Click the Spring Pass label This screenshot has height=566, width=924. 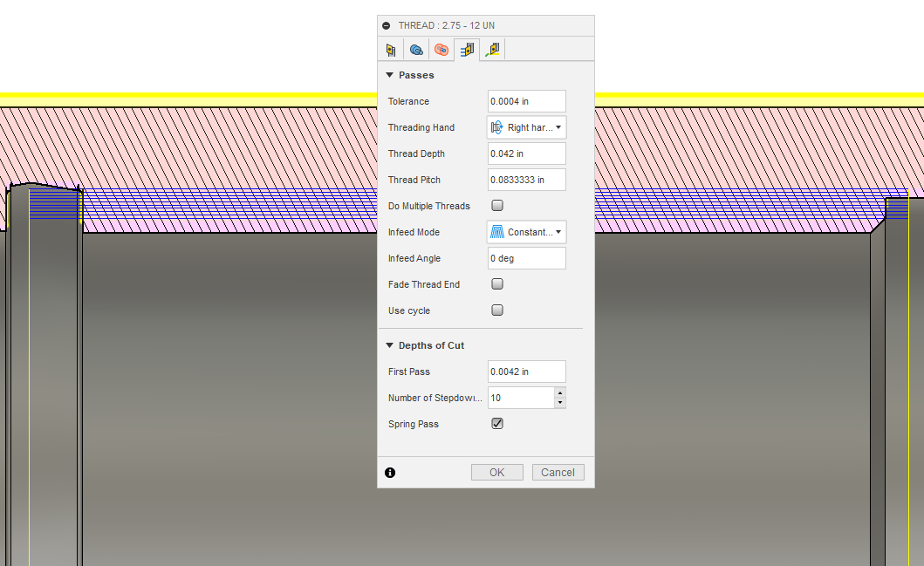(x=413, y=424)
